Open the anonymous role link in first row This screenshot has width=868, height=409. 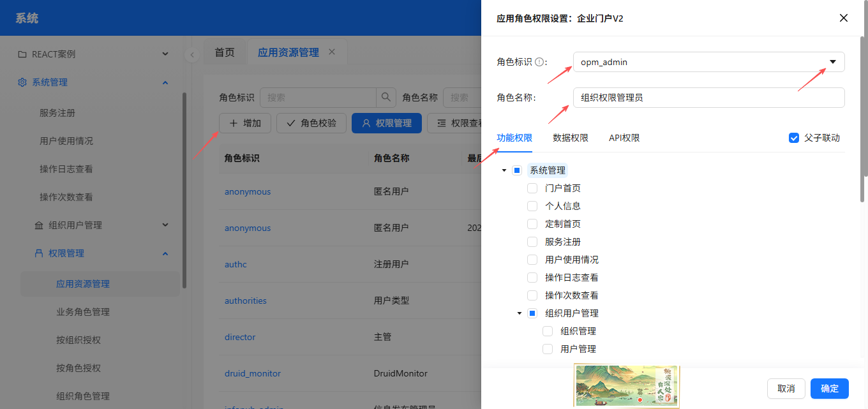coord(248,191)
